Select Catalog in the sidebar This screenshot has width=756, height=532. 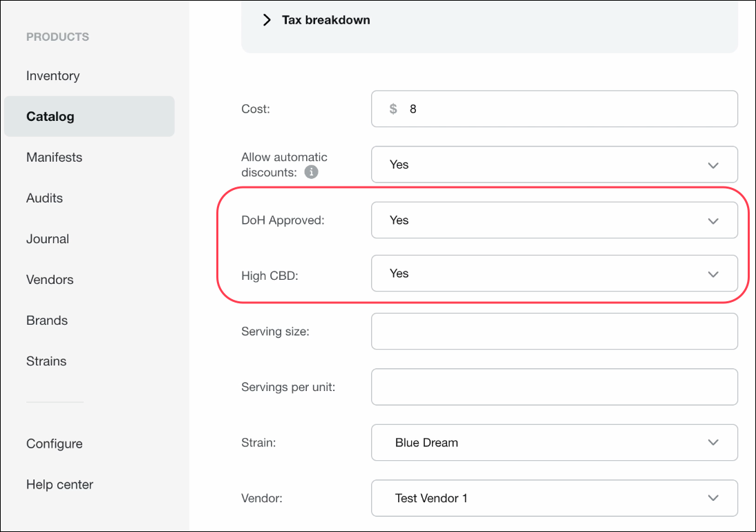click(x=89, y=116)
